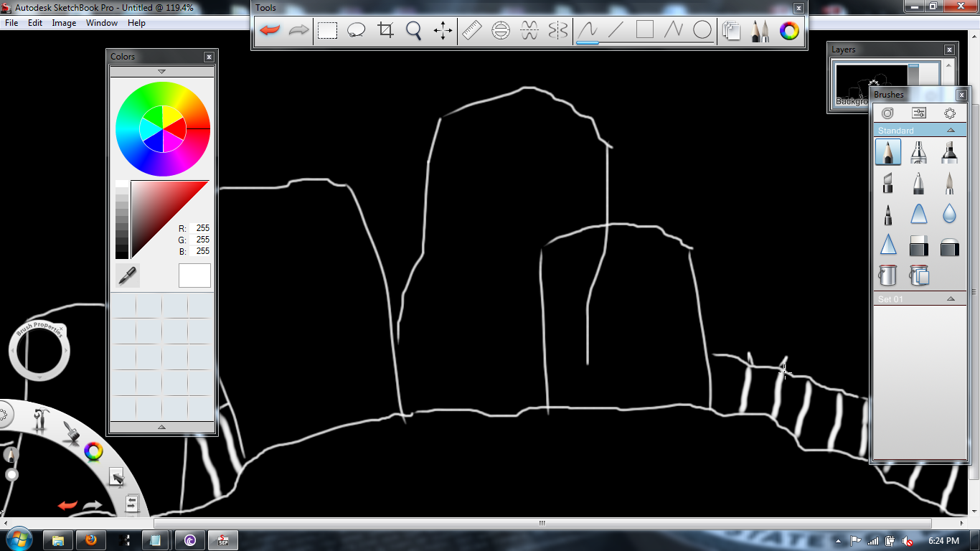Click the B value 255
The height and width of the screenshot is (551, 980).
tap(202, 251)
